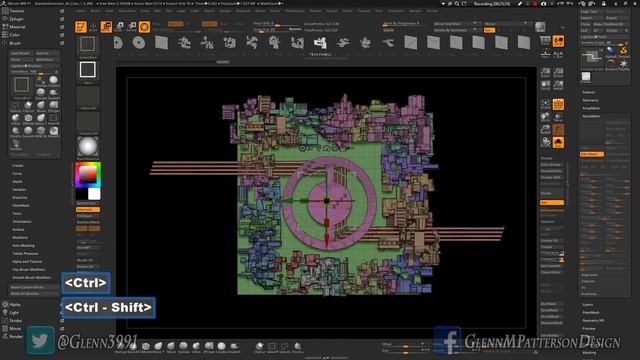This screenshot has width=640, height=360.
Task: Expand the Texture palette
Action: click(x=16, y=11)
